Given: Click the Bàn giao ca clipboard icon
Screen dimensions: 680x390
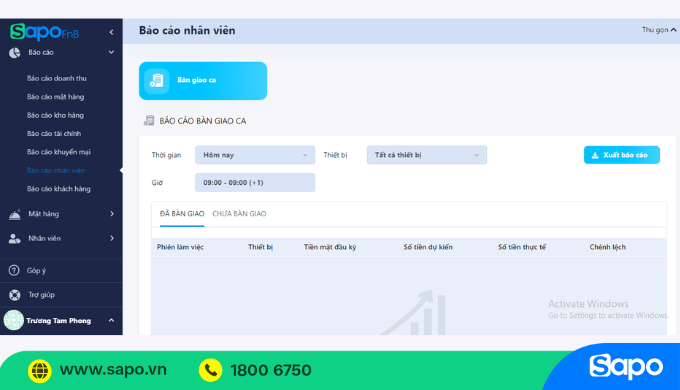Looking at the screenshot, I should pyautogui.click(x=157, y=81).
